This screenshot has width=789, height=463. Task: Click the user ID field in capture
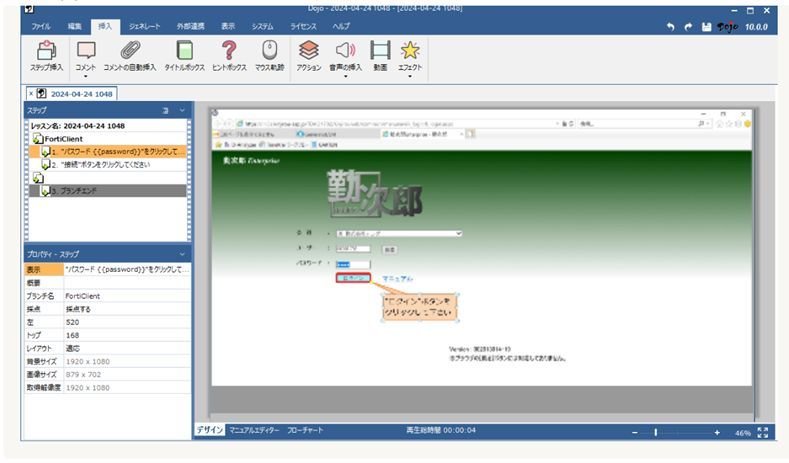coord(353,249)
